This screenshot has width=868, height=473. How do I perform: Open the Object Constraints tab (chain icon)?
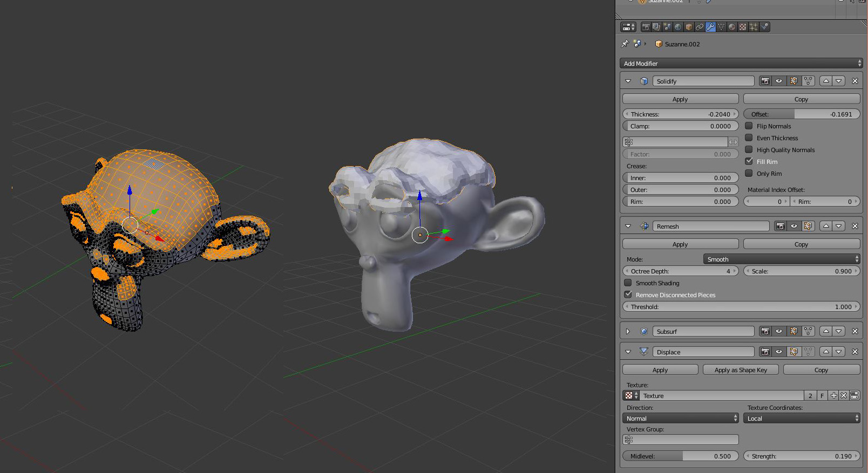(700, 27)
